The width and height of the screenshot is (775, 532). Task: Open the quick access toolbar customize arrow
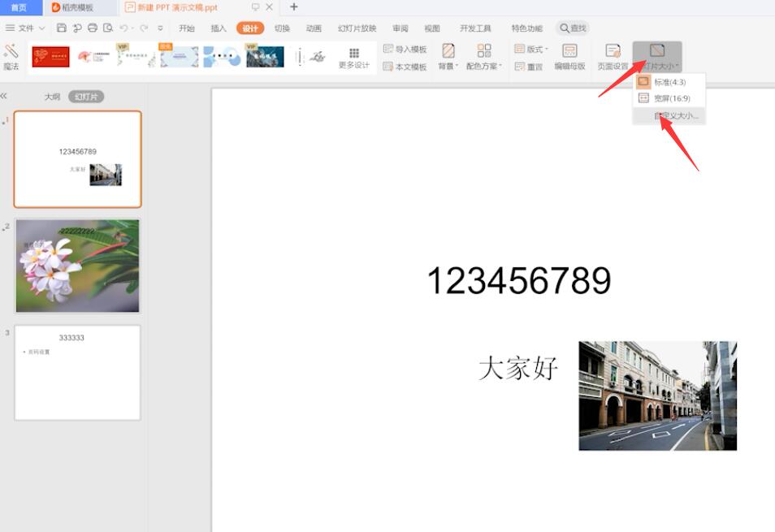pos(160,28)
